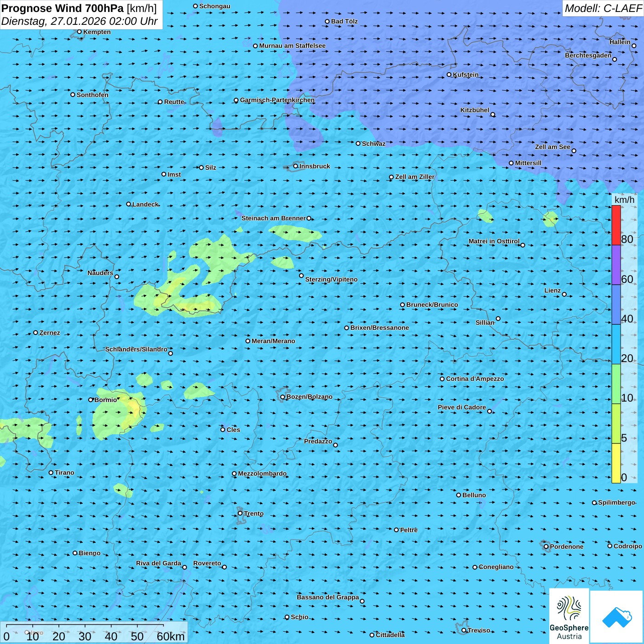
Task: Click the Berchtesgaden label
Action: pos(588,55)
